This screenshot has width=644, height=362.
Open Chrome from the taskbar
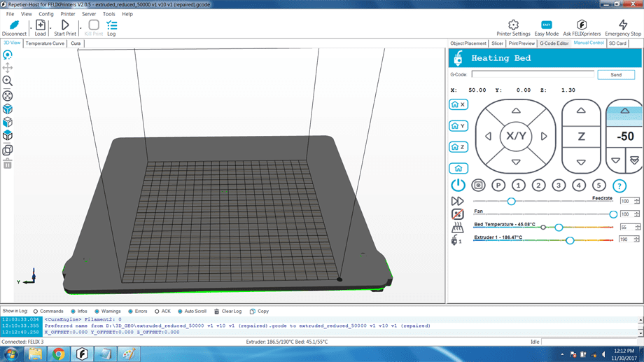point(59,354)
